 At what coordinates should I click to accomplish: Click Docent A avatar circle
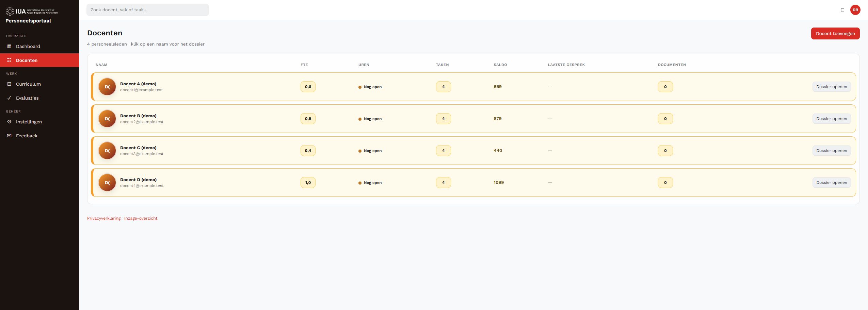(x=107, y=87)
